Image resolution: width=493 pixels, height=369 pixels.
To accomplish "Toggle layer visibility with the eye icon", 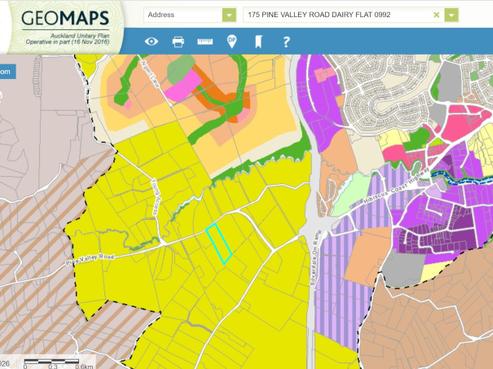I will 151,41.
